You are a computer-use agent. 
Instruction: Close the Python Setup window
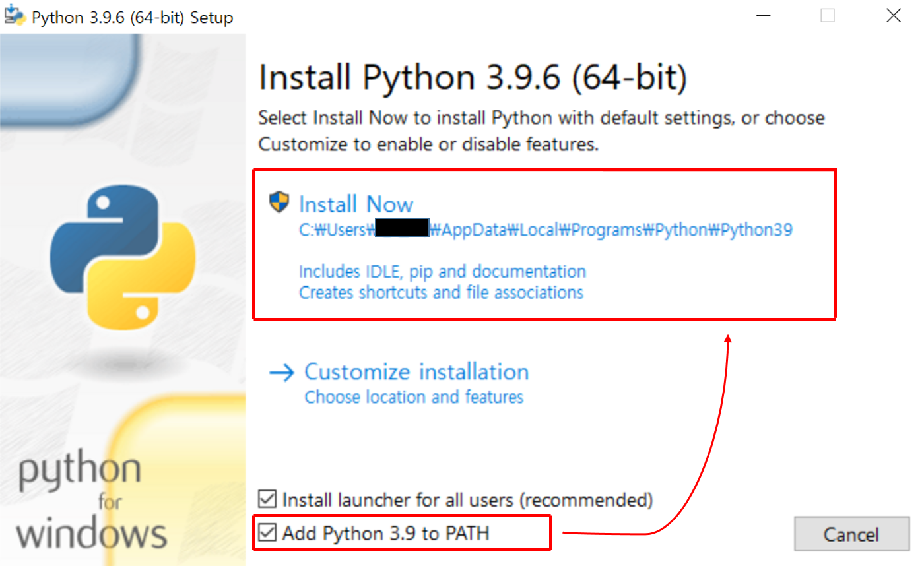(x=893, y=16)
